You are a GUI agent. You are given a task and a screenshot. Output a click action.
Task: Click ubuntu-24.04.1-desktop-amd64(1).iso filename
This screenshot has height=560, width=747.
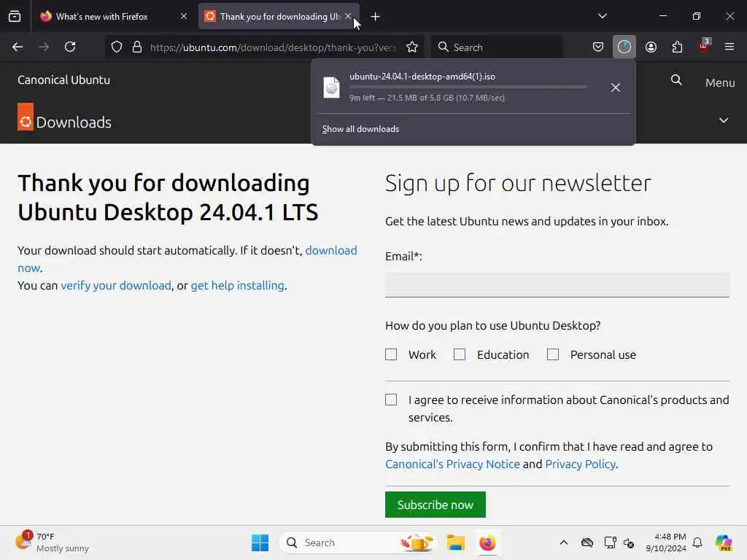(422, 77)
